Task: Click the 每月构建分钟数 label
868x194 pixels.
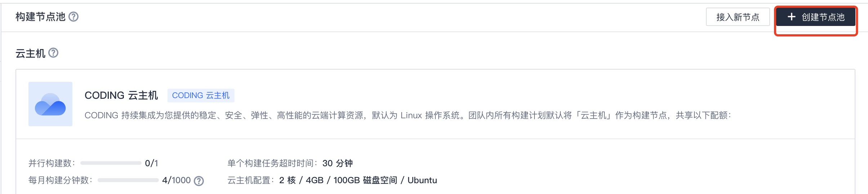Action: [61, 180]
